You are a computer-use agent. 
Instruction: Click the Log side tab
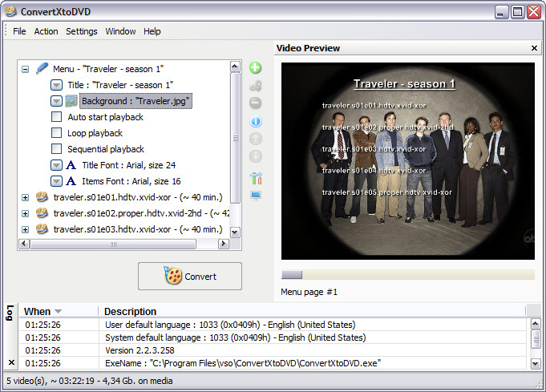10,313
